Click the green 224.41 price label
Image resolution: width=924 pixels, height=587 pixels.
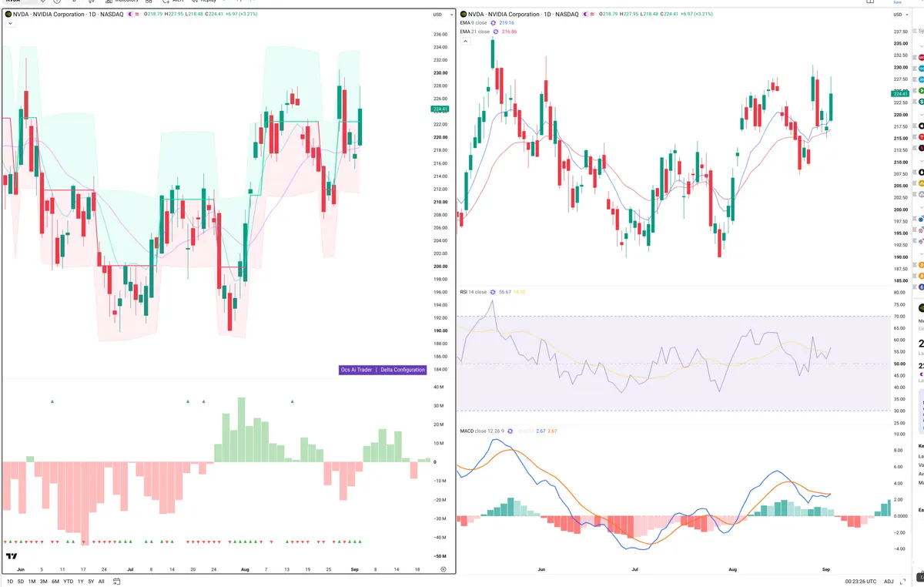click(440, 109)
